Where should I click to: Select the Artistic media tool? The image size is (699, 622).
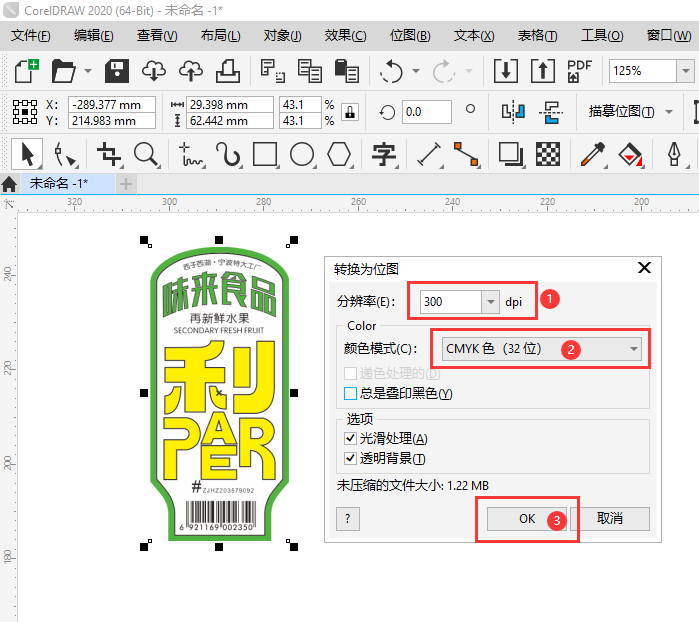click(228, 155)
